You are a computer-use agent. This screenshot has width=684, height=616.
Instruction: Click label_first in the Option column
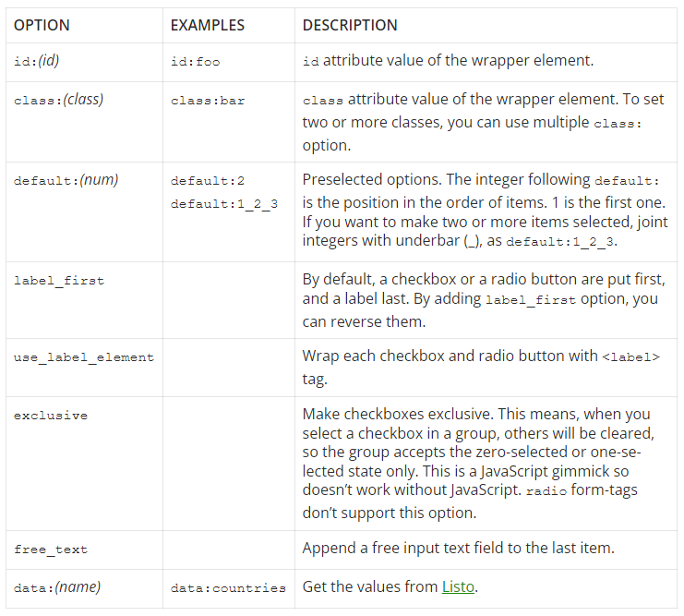tap(59, 280)
